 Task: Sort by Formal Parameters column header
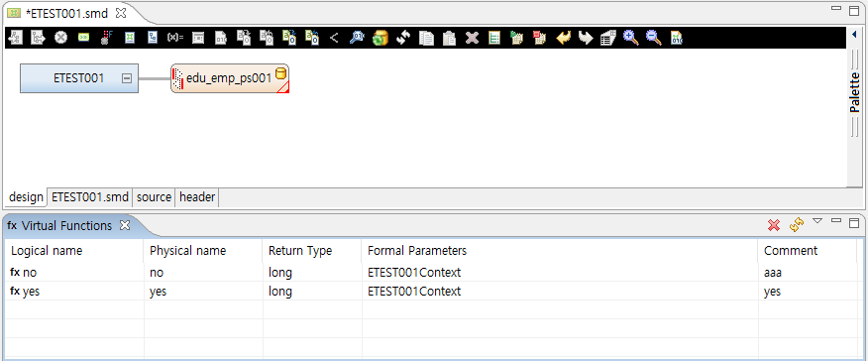(x=560, y=251)
